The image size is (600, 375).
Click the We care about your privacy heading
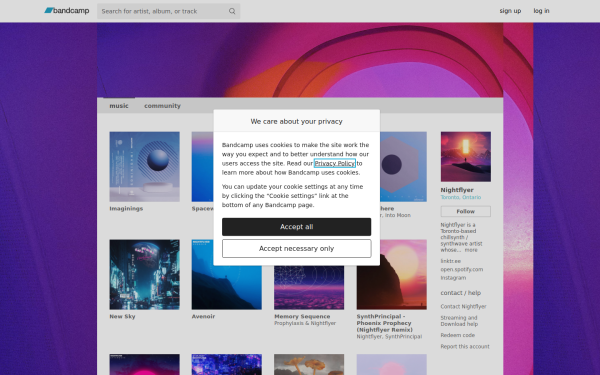(x=297, y=121)
